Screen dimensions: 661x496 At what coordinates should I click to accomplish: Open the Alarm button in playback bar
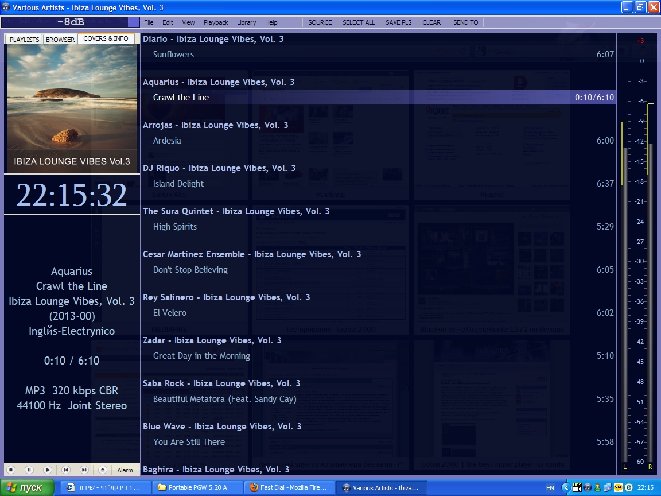click(125, 469)
